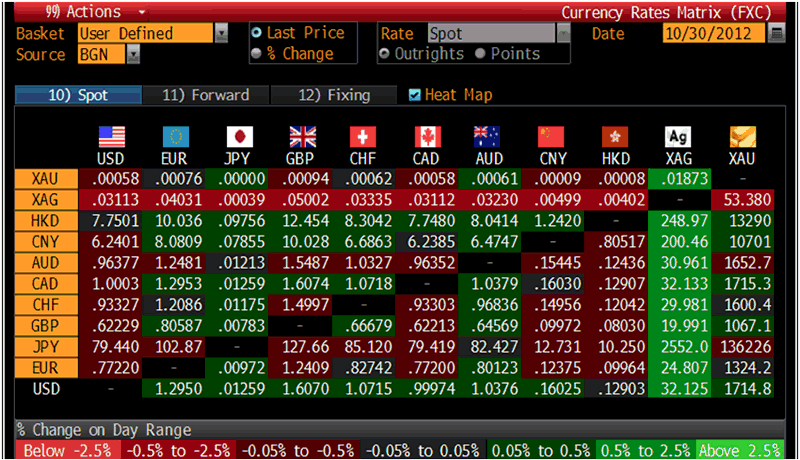The width and height of the screenshot is (800, 460).
Task: Expand the Source BGN dropdown
Action: (x=133, y=54)
